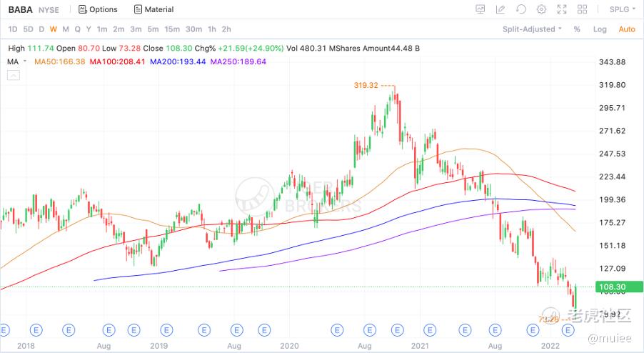Click the 175.27 price axis label

point(613,223)
